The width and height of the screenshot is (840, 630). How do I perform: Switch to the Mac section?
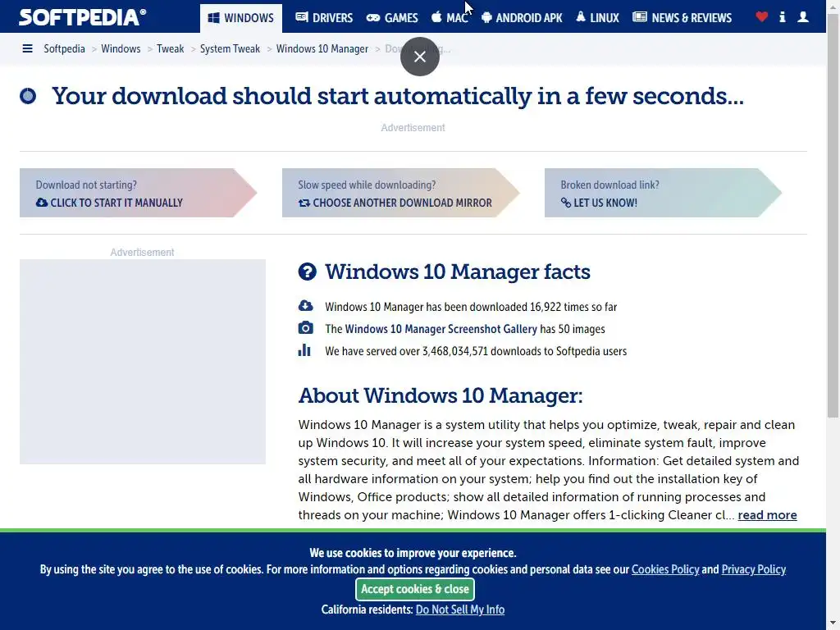click(x=450, y=18)
